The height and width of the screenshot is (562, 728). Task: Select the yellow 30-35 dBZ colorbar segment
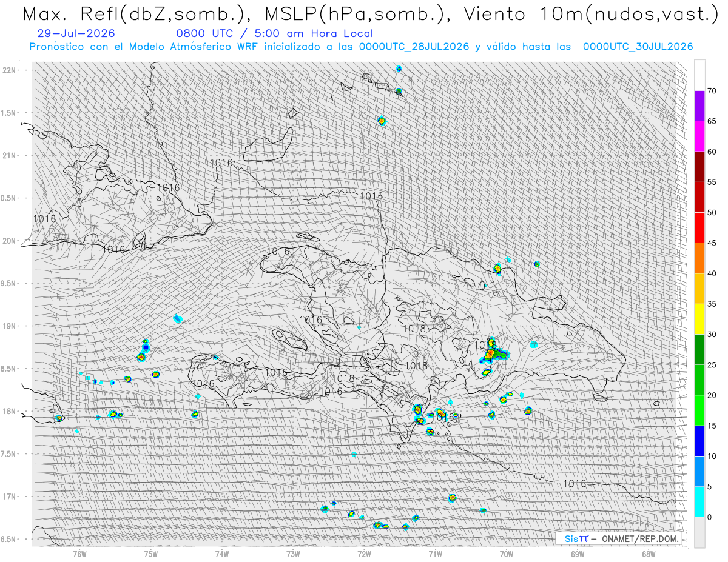[x=699, y=319]
